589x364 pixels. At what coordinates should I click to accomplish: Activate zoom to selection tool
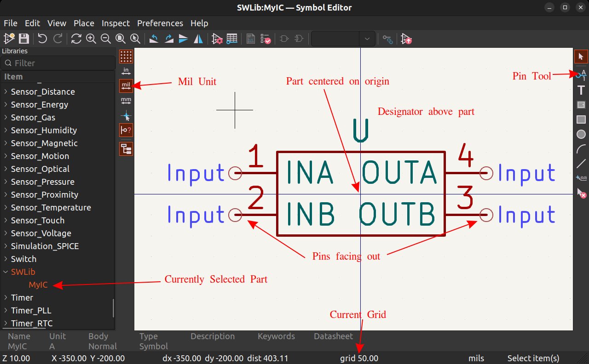click(x=135, y=39)
